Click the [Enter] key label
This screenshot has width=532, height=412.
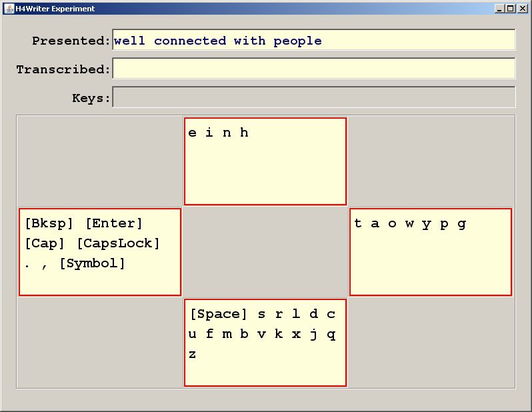click(x=114, y=223)
